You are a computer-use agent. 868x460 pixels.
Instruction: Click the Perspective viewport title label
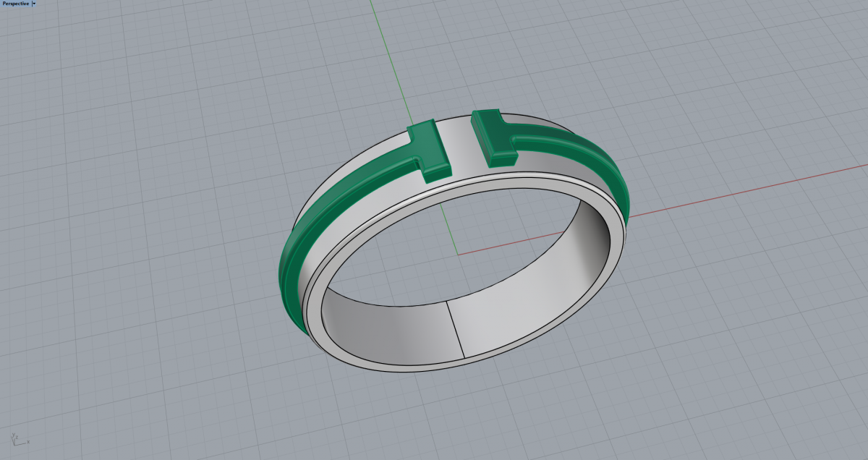pos(15,4)
